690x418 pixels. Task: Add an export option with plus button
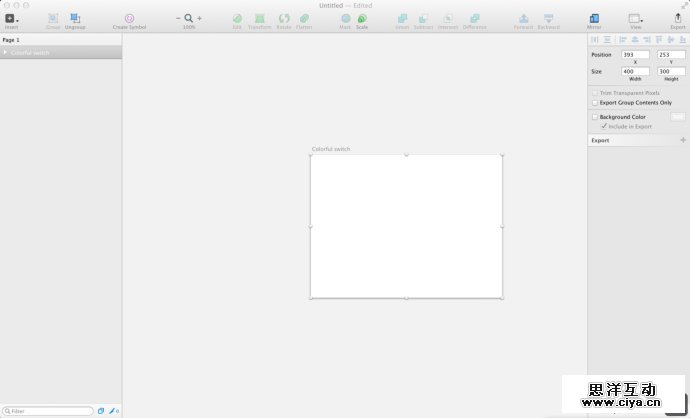pos(683,140)
